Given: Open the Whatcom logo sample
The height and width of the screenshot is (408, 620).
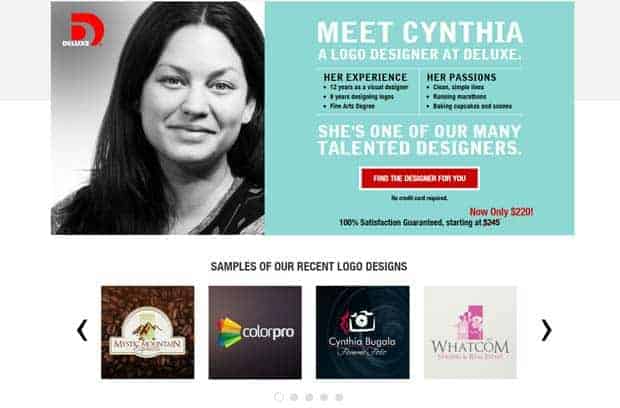Looking at the screenshot, I should pos(470,332).
